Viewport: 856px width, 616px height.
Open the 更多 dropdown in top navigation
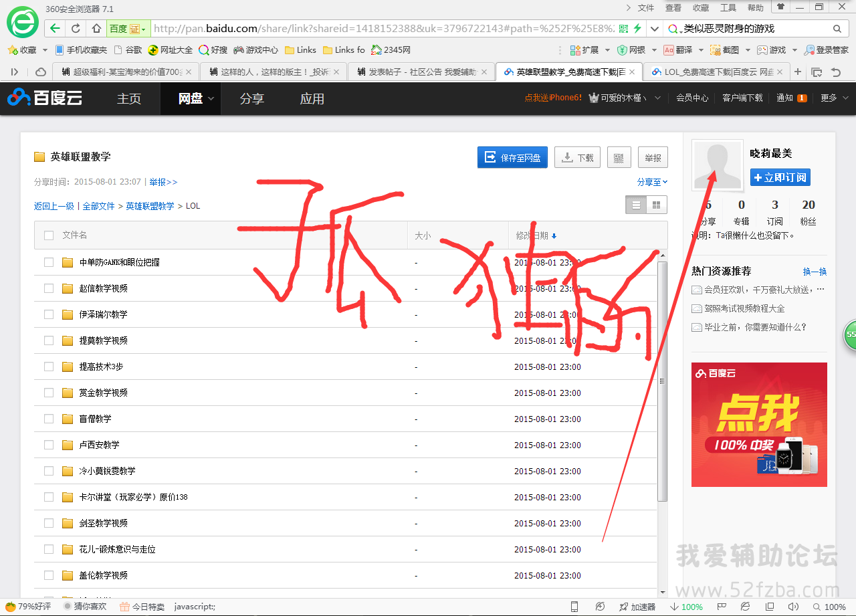pyautogui.click(x=834, y=98)
